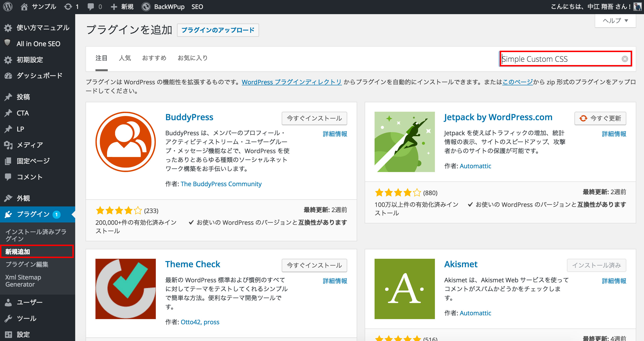Open 新規 (new) plus menu
Screen dimensions: 644x341
(122, 7)
